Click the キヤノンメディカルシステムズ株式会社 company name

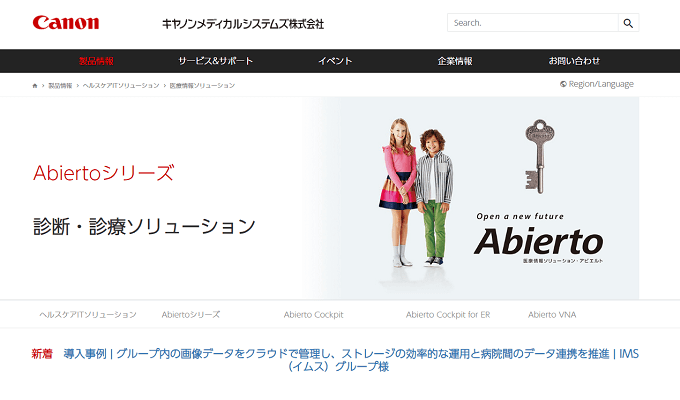coord(243,24)
